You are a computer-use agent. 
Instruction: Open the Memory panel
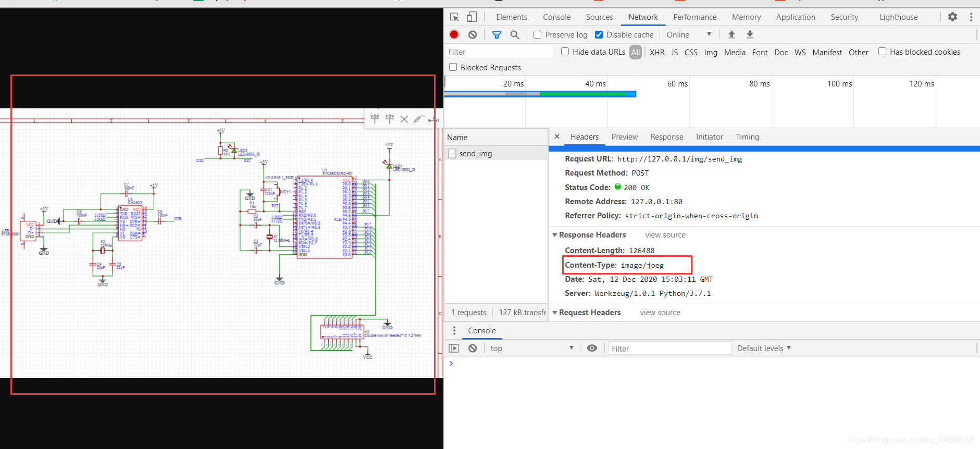pos(746,17)
